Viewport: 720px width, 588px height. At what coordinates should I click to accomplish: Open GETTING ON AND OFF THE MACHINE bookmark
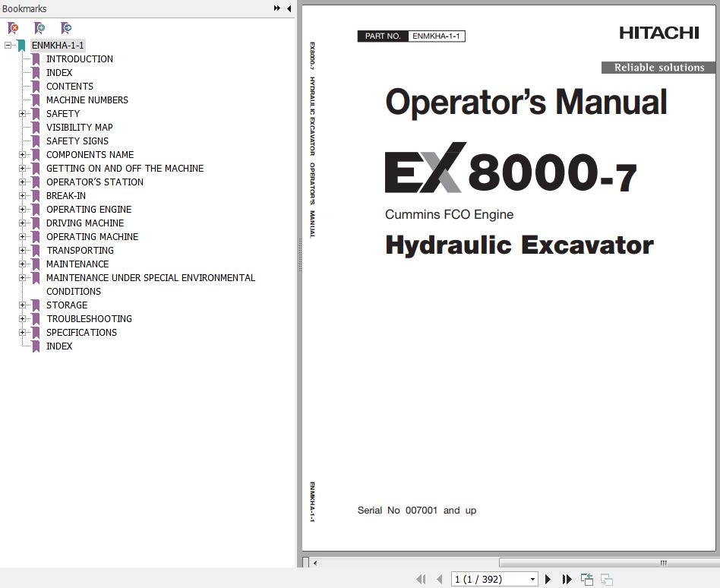125,169
